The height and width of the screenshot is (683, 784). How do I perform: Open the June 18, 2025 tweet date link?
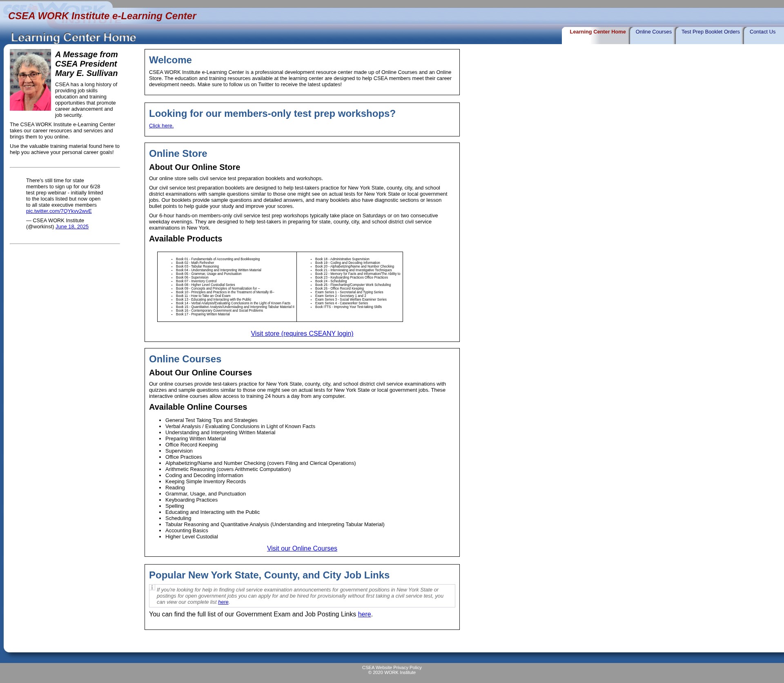pos(72,227)
